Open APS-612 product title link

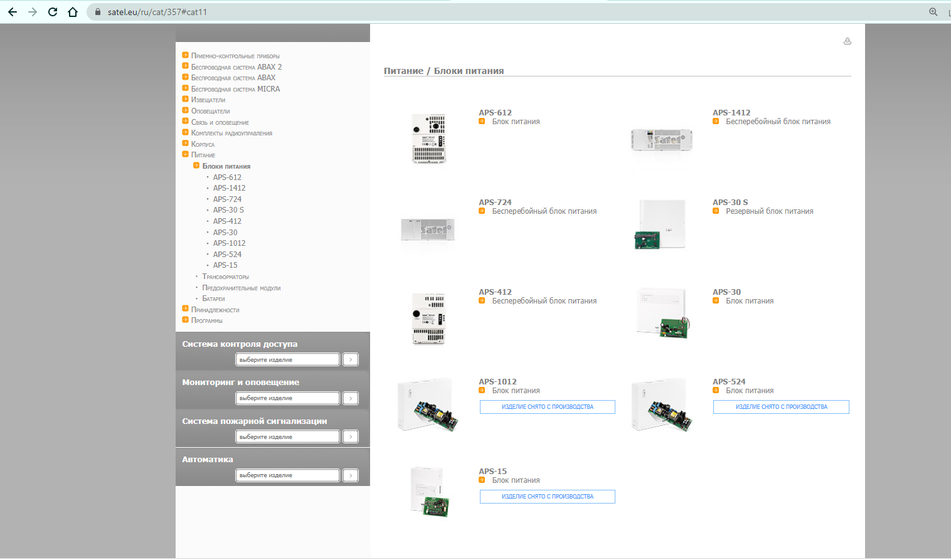pos(495,113)
